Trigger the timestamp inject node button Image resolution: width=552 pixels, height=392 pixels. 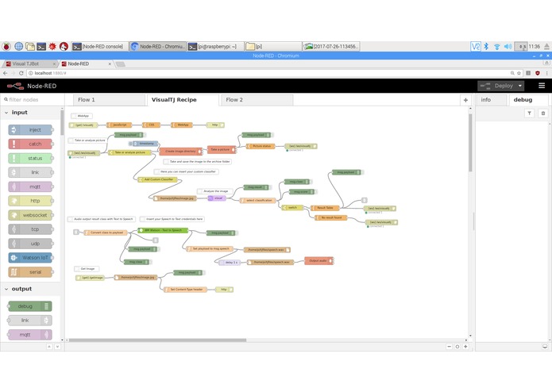[x=130, y=144]
